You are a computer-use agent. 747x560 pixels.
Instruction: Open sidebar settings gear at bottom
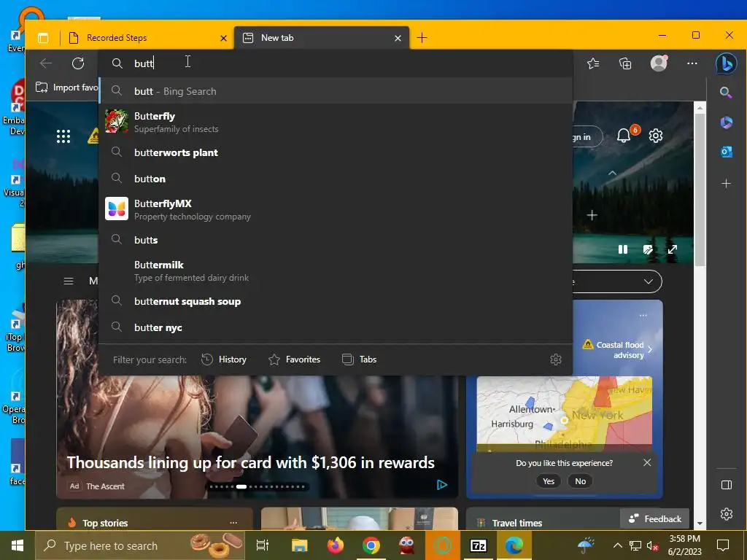(726, 514)
